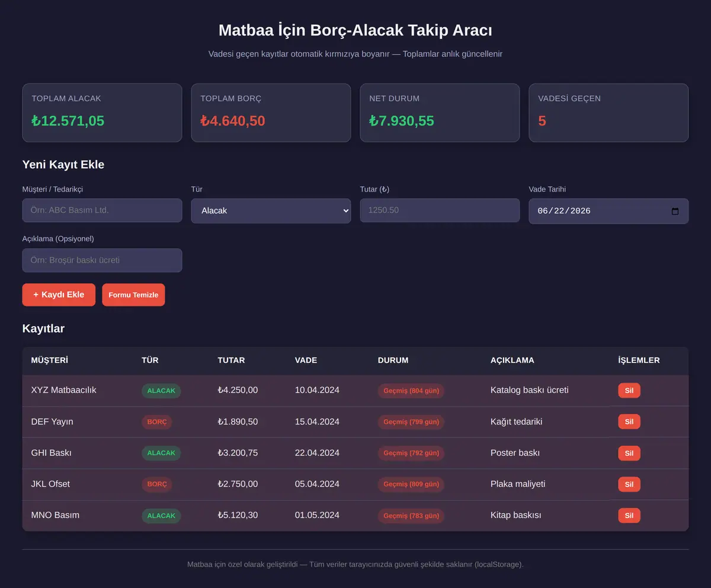Click the VADE column header

point(306,360)
